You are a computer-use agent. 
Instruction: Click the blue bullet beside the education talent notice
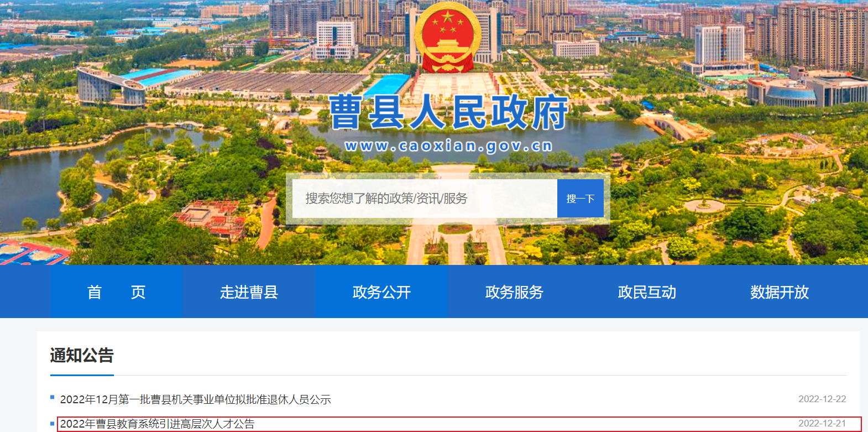point(53,424)
